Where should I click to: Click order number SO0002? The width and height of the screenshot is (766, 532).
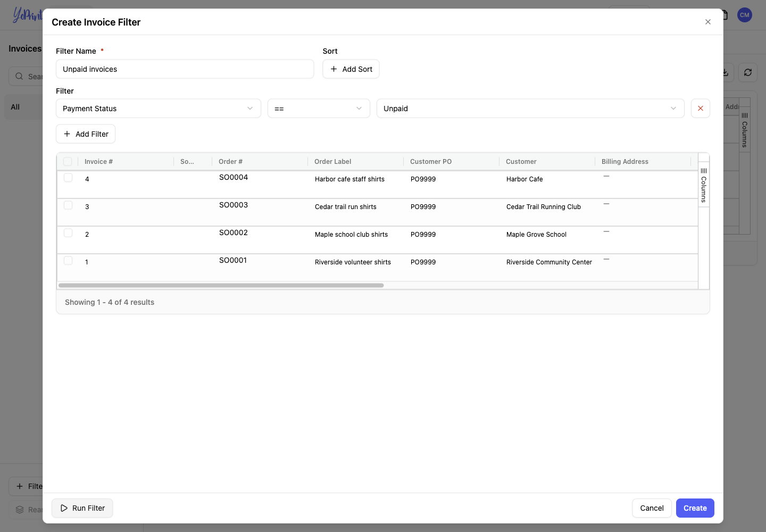[x=234, y=232]
